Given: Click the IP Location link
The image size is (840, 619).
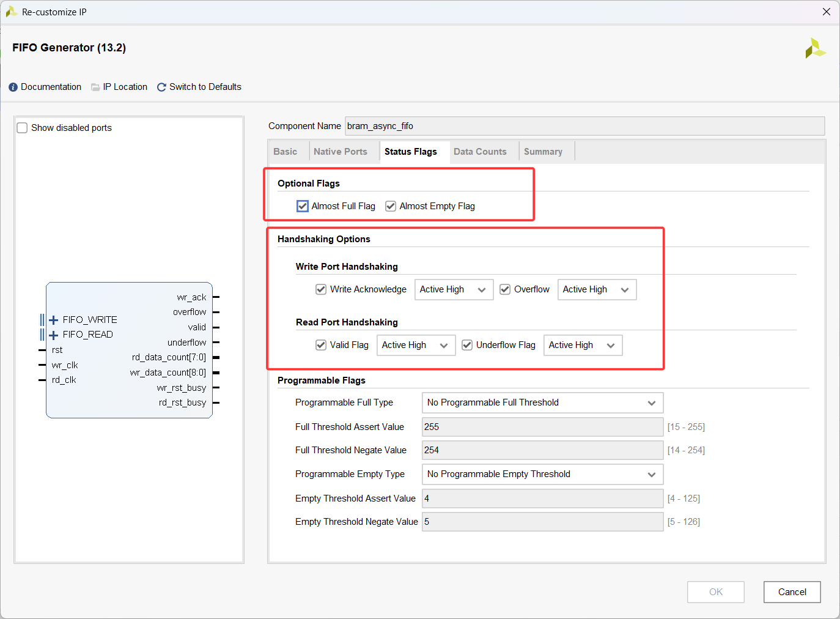Looking at the screenshot, I should tap(125, 87).
